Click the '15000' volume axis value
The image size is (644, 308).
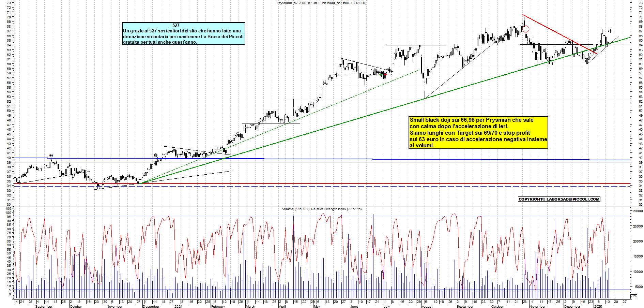pyautogui.click(x=638, y=256)
